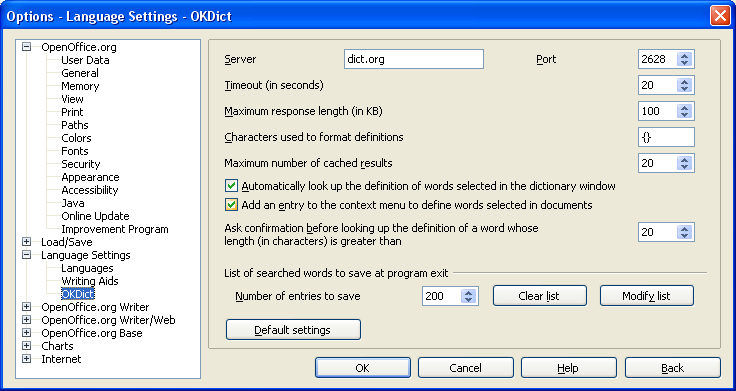Open the Modify list dialog
The width and height of the screenshot is (736, 391).
[x=647, y=296]
